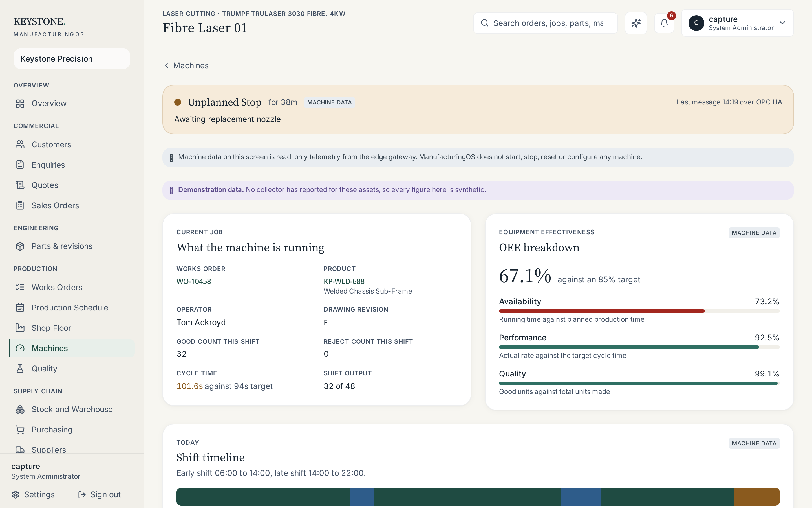Click the first blue segment in shift timeline
Image resolution: width=812 pixels, height=508 pixels.
[x=362, y=497]
